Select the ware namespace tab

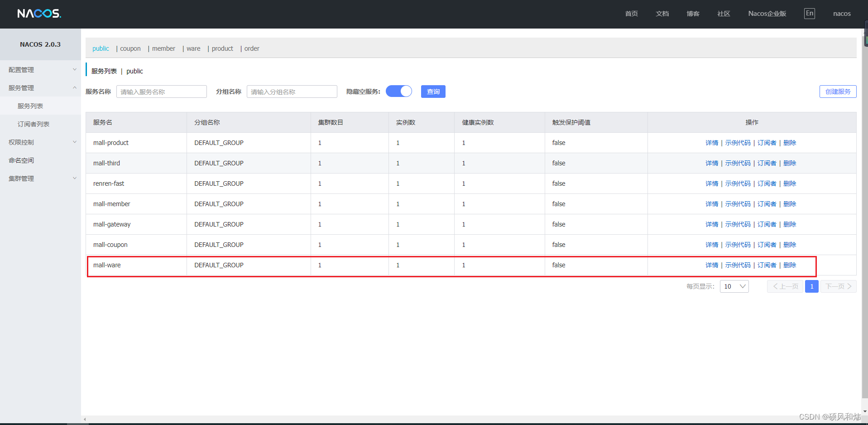point(193,48)
